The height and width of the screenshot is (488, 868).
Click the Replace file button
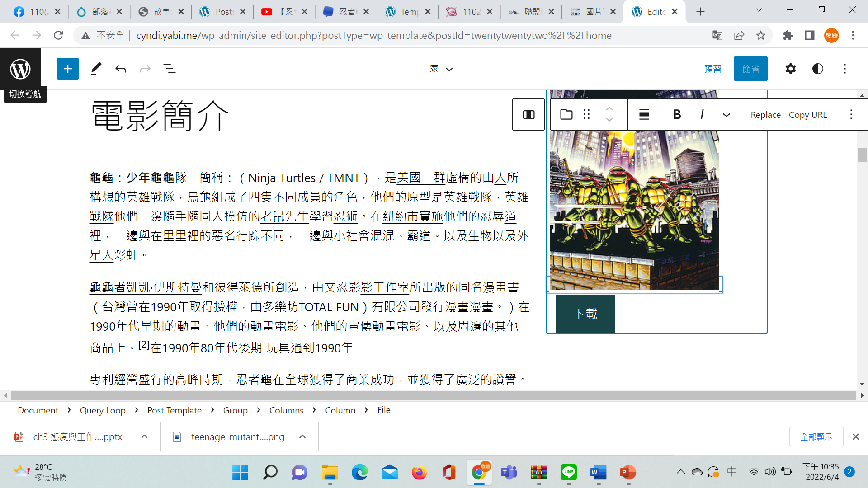tap(765, 115)
